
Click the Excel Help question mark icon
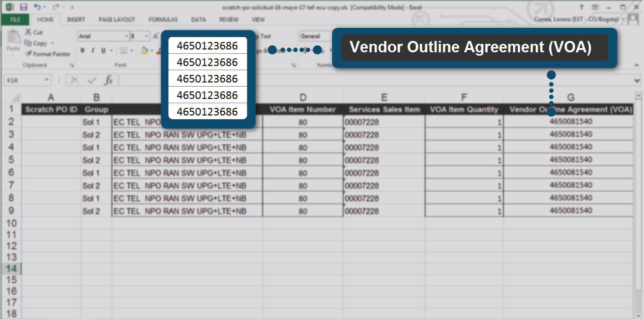point(582,7)
